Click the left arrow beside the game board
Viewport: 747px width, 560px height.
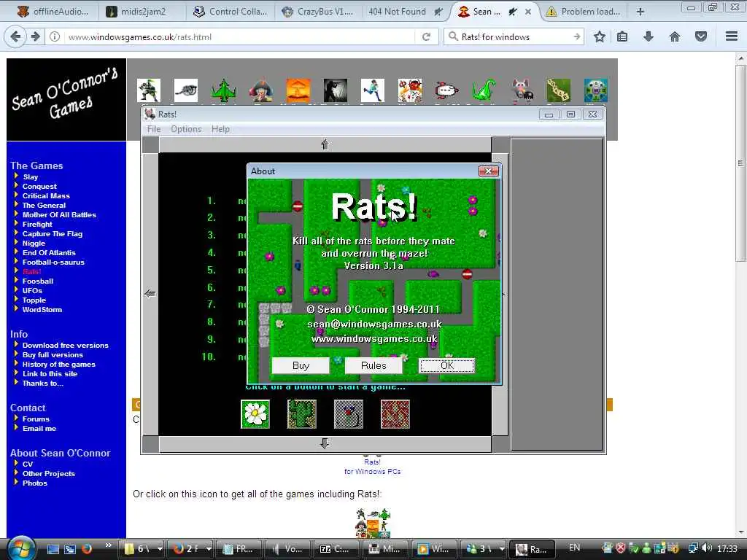(x=150, y=294)
